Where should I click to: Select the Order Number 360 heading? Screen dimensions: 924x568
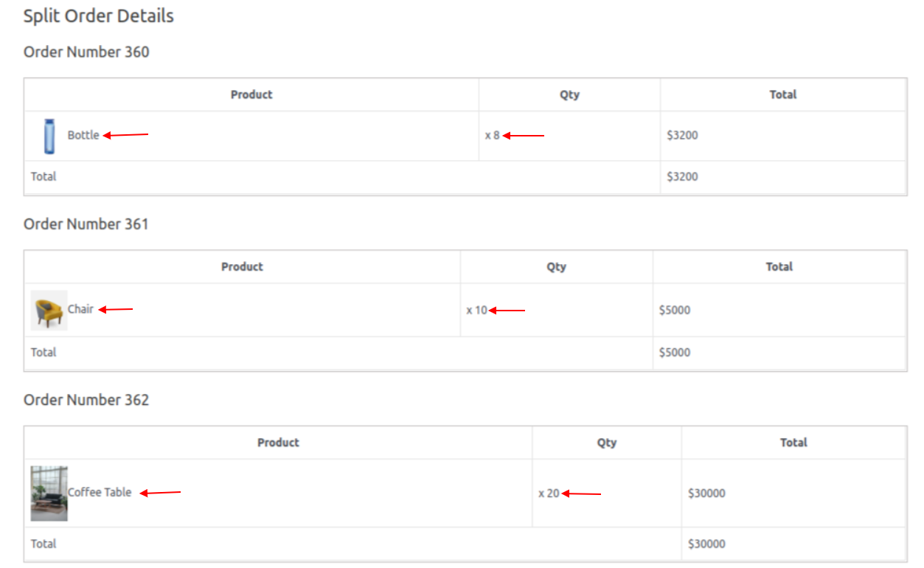pos(86,52)
